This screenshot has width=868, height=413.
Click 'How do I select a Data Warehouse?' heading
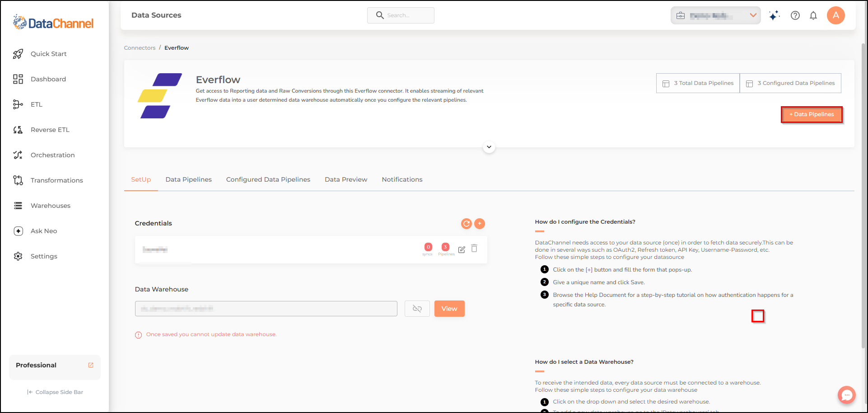[584, 362]
